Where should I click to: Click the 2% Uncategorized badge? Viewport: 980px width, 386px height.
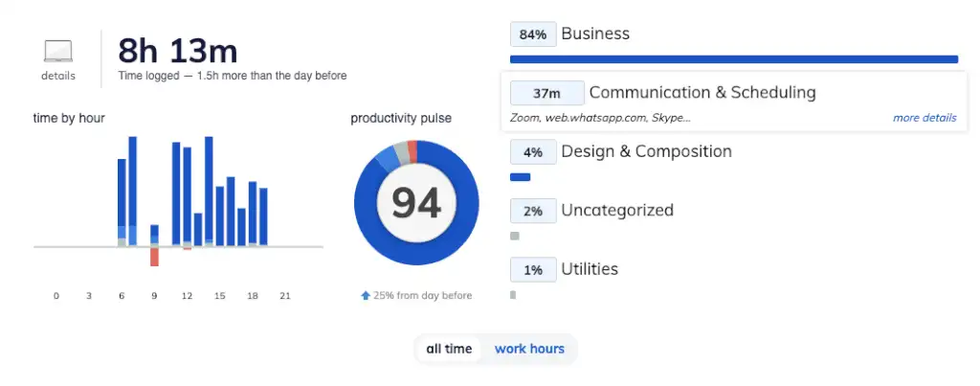tap(532, 211)
